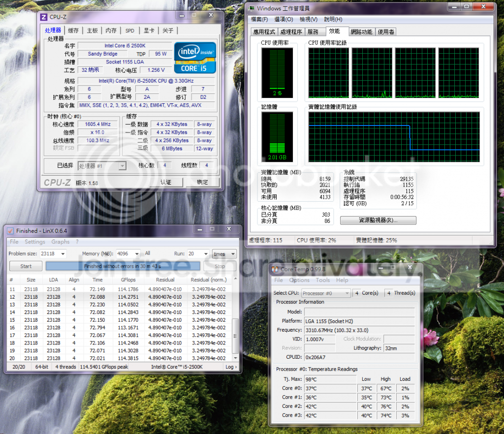Open the times unit dropdown in LinX

(x=224, y=254)
